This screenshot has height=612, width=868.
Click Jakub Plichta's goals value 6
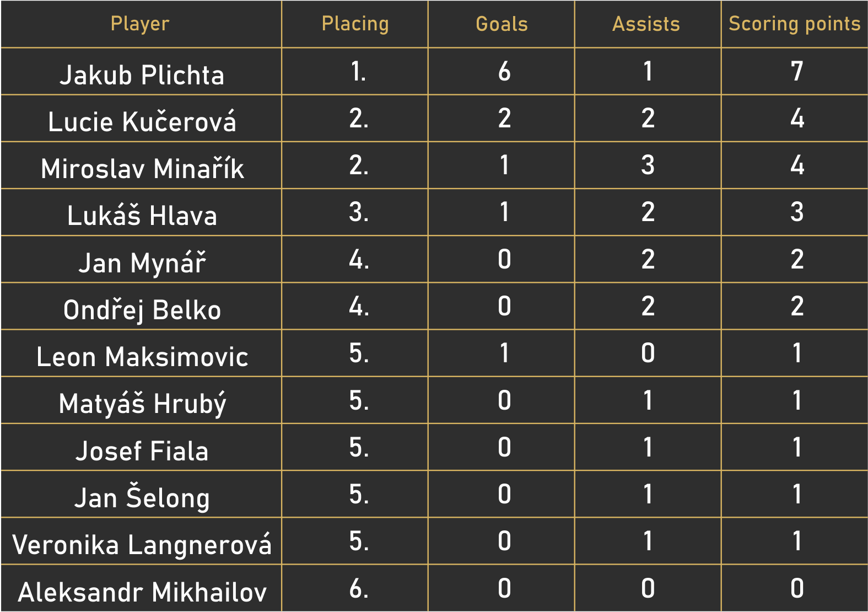(504, 72)
